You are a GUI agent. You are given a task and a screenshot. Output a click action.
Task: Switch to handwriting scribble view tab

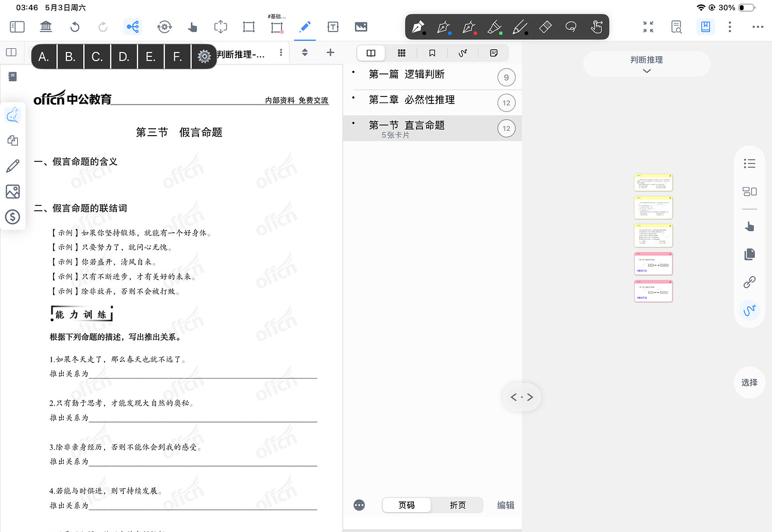tap(463, 53)
